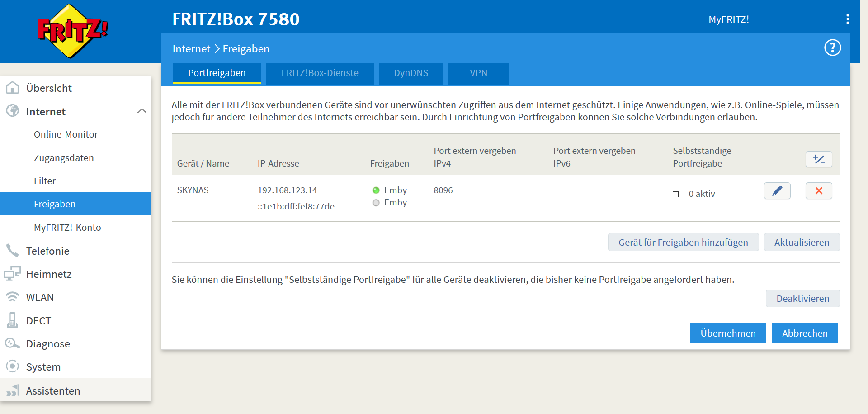Click the Deaktivieren button
This screenshot has width=868, height=414.
802,298
